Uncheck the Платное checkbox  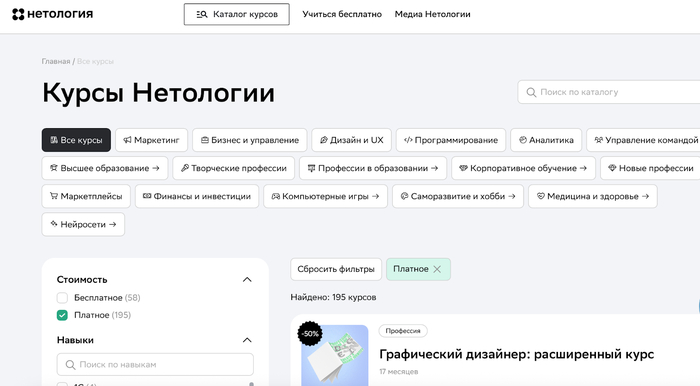pos(62,315)
